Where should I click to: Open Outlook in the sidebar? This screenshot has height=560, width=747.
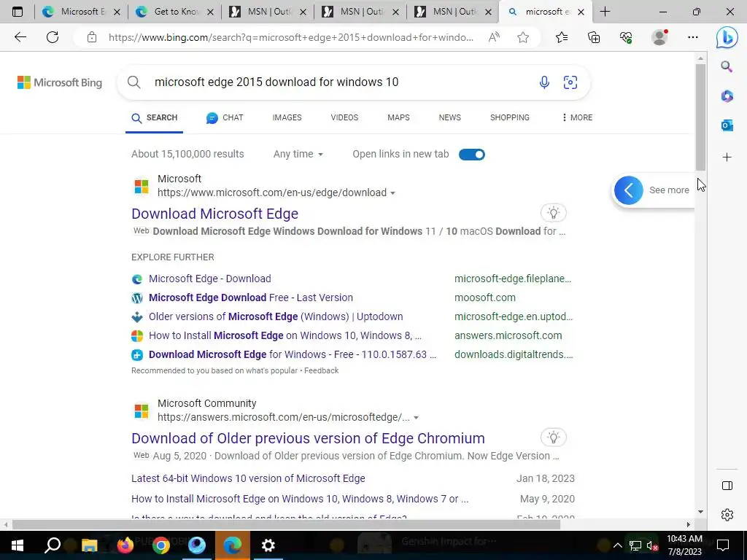coord(727,125)
